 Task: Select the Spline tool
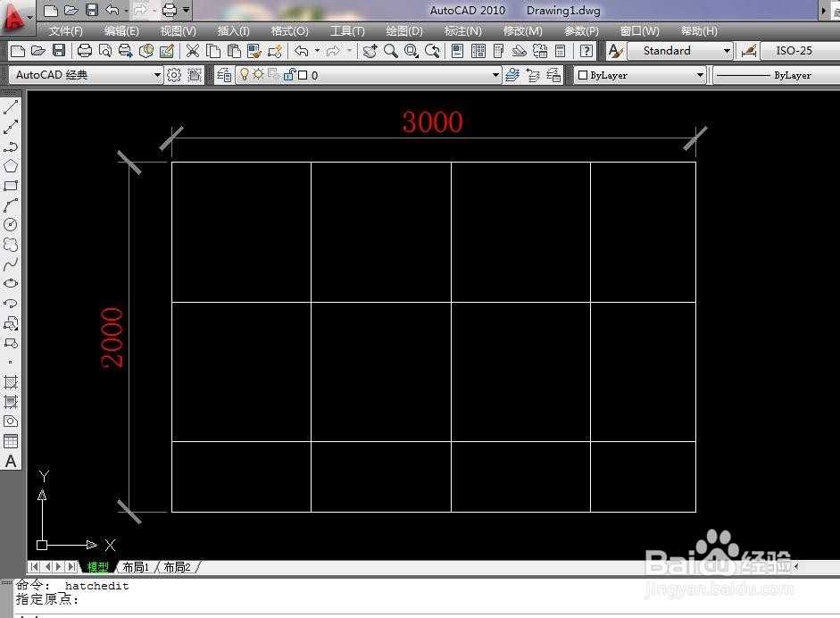11,263
